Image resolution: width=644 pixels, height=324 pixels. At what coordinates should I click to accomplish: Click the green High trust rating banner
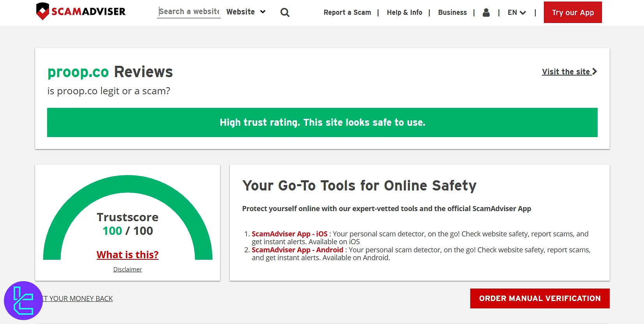click(x=322, y=122)
